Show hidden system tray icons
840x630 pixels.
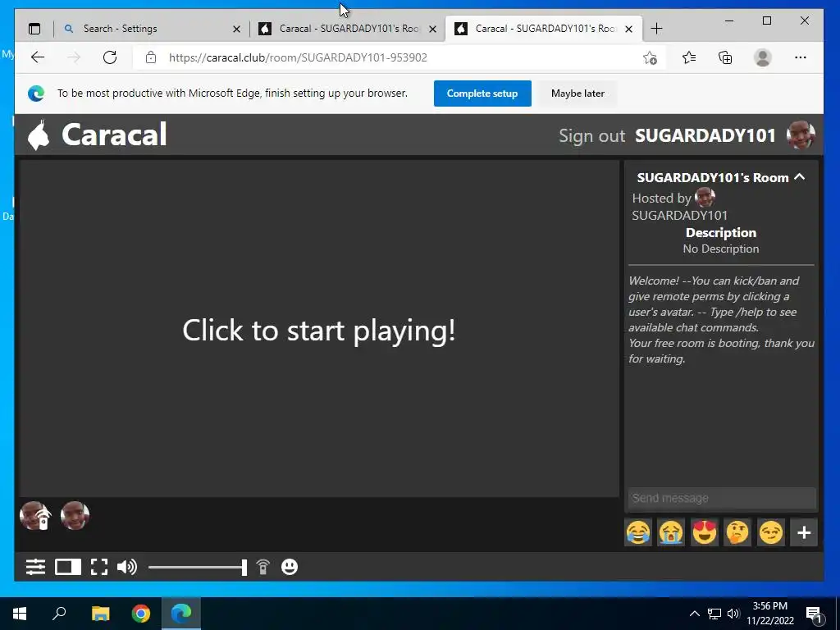694,614
